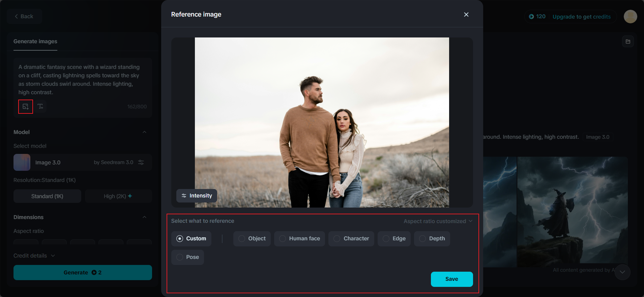Image resolution: width=644 pixels, height=297 pixels.
Task: Save the reference image settings
Action: (x=452, y=279)
